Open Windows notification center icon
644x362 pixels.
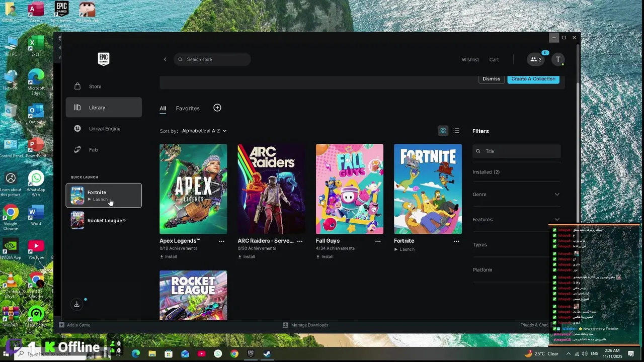pyautogui.click(x=631, y=353)
